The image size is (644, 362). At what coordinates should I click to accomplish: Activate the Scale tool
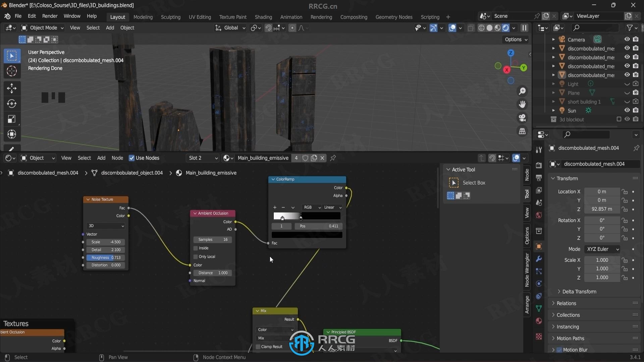click(12, 119)
